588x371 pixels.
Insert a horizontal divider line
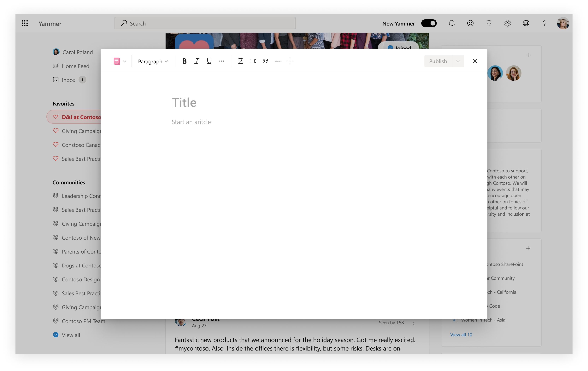click(278, 61)
